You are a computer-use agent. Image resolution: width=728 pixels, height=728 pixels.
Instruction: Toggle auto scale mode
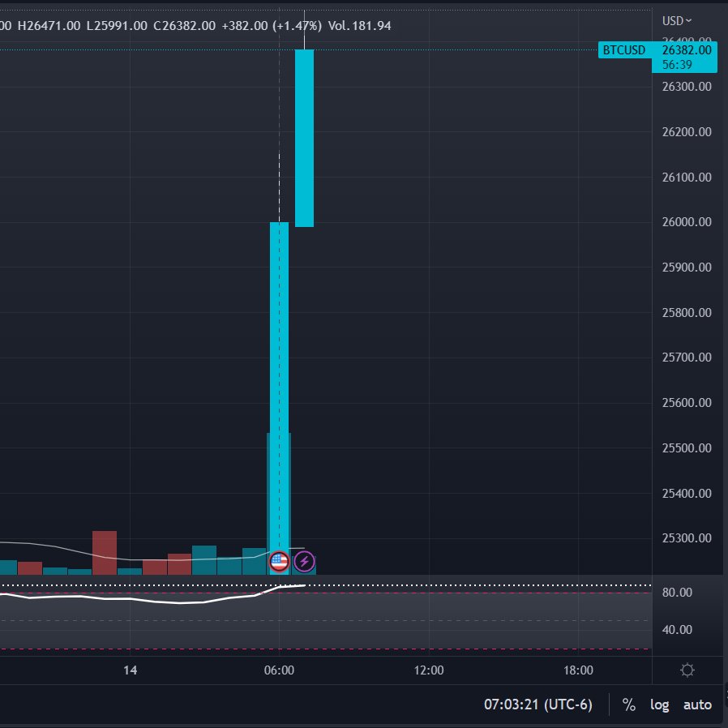697,704
